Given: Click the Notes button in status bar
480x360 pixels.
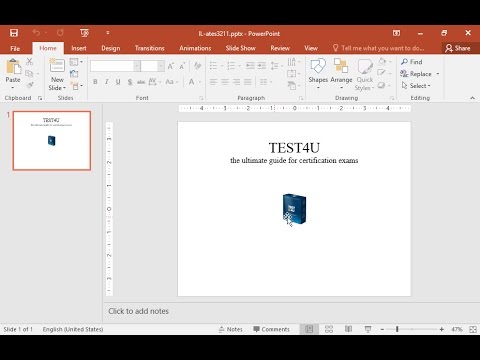Looking at the screenshot, I should click(x=231, y=329).
